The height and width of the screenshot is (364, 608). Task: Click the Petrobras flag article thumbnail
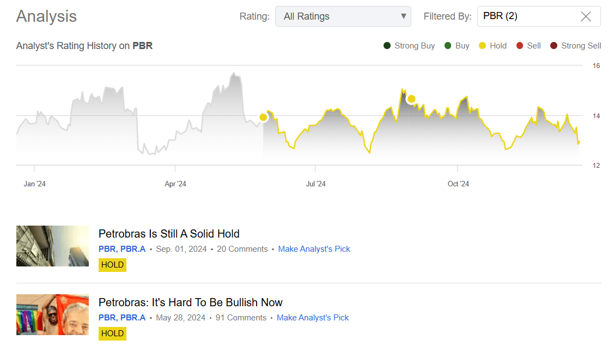point(52,314)
